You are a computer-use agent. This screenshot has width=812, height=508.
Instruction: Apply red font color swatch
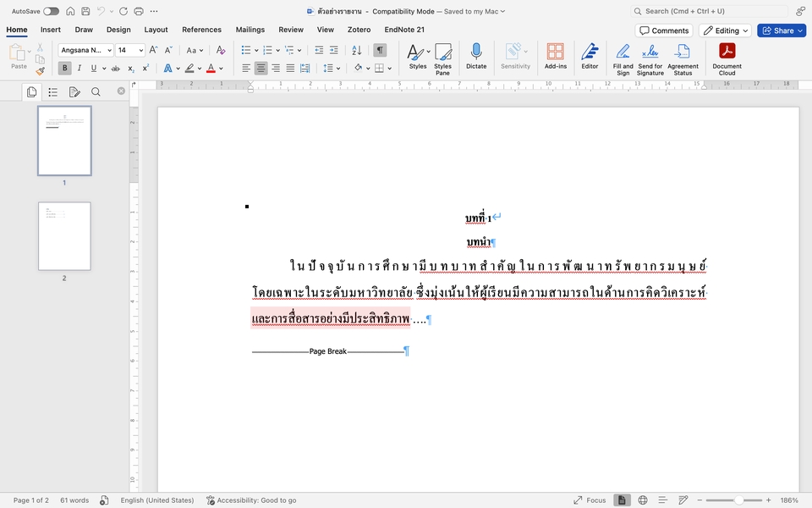[x=211, y=68]
